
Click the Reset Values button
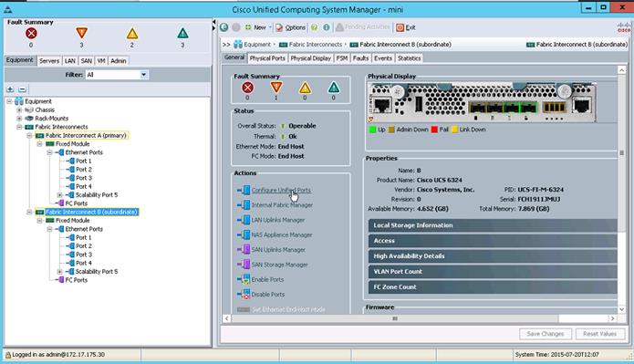tap(599, 334)
